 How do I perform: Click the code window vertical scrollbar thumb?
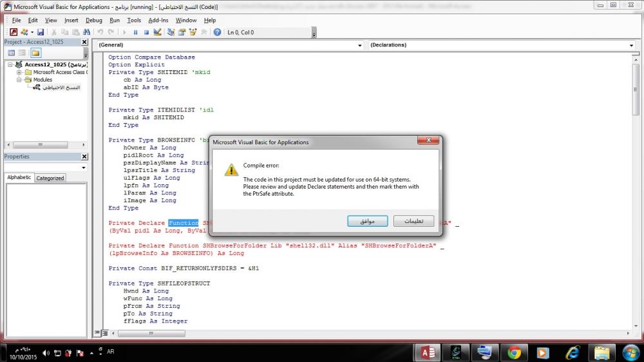[x=636, y=90]
